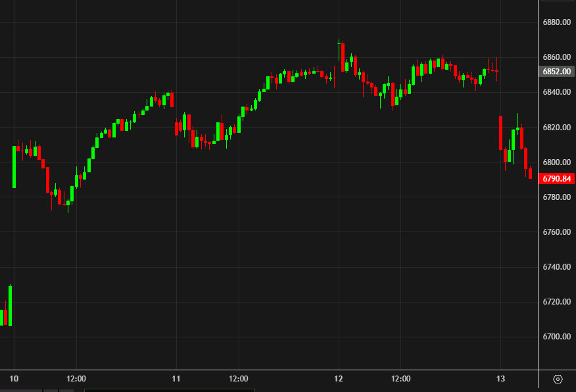Select the date label 13 on time axis
This screenshot has height=392, width=576.
500,379
